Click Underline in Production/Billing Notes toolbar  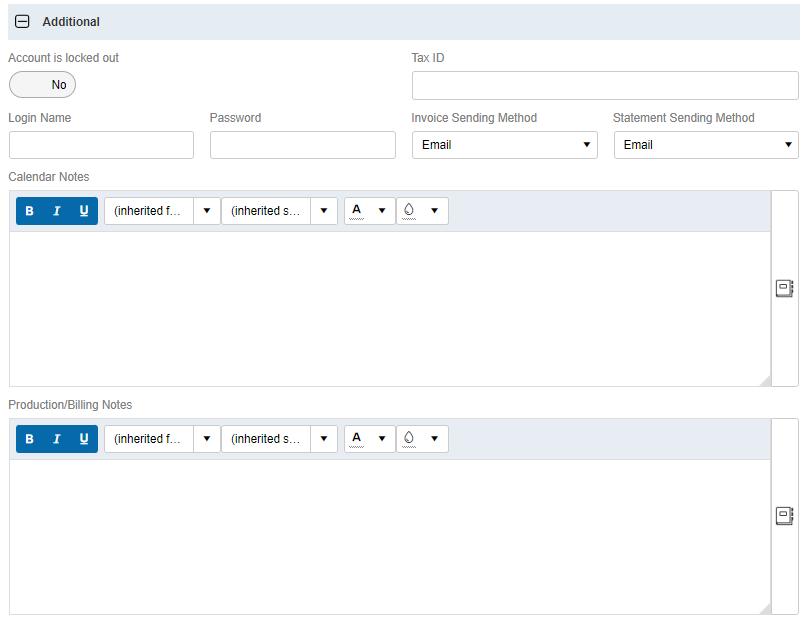tap(84, 439)
